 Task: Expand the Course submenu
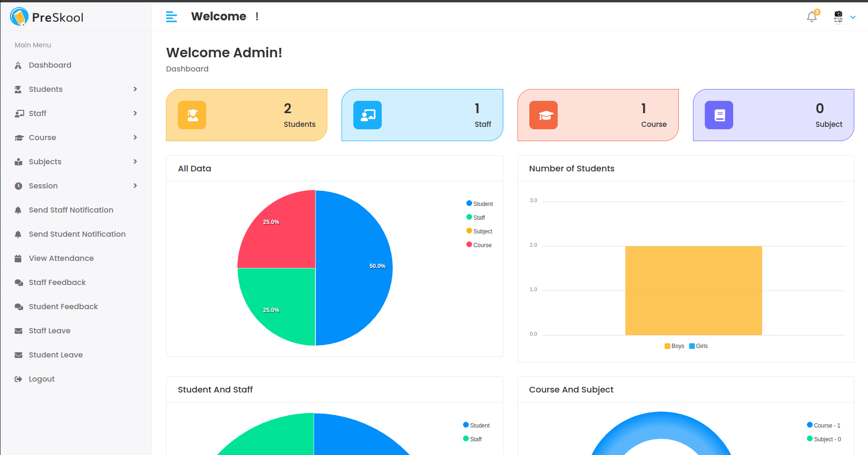(x=43, y=137)
